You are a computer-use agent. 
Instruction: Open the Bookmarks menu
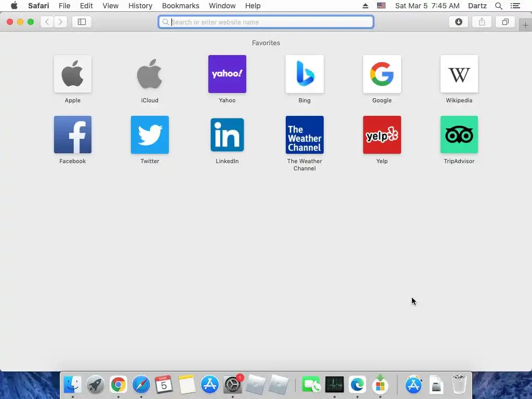[x=180, y=6]
